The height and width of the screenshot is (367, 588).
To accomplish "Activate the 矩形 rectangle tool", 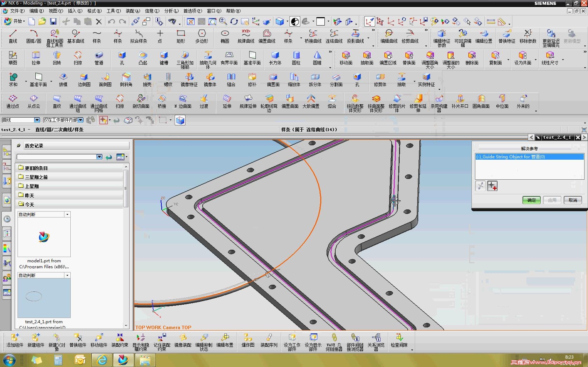I will pyautogui.click(x=181, y=36).
